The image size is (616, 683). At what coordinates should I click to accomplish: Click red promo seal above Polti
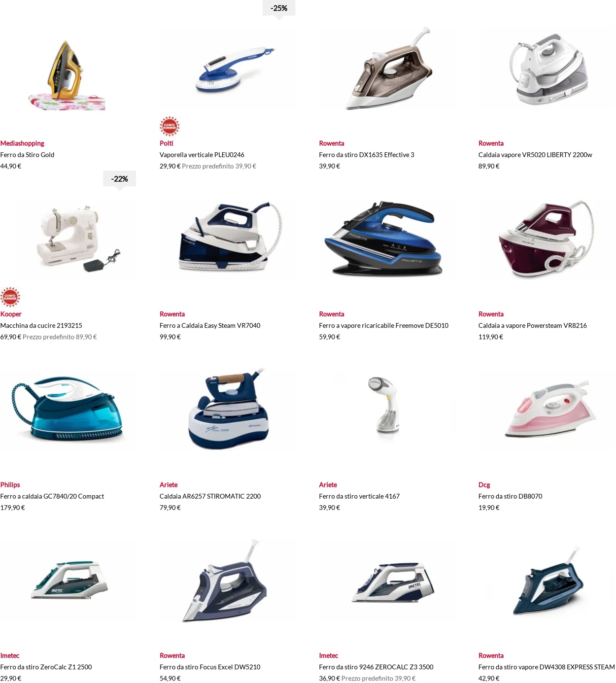[170, 126]
